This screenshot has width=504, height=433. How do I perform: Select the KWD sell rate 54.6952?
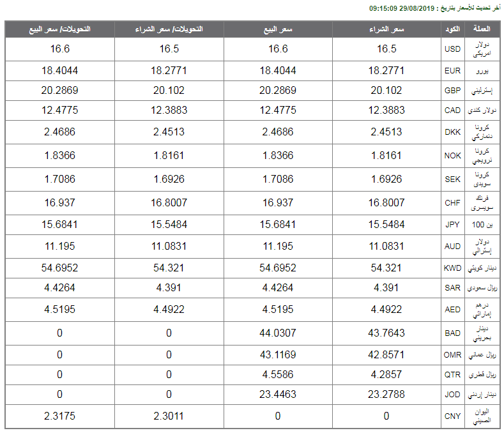point(278,268)
